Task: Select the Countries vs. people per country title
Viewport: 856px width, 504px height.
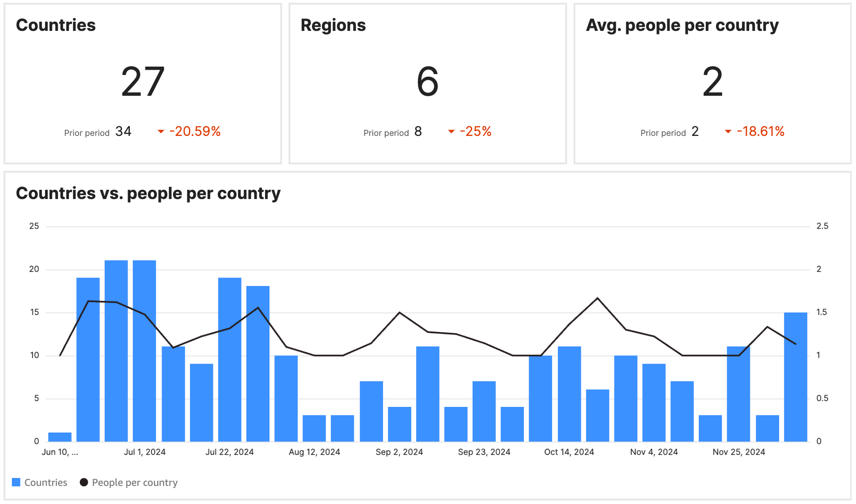Action: (148, 193)
